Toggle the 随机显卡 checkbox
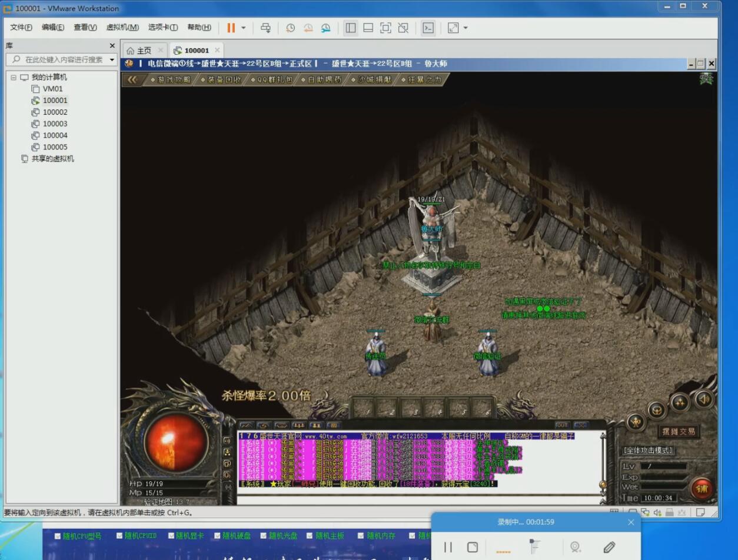This screenshot has width=738, height=560. pyautogui.click(x=171, y=536)
